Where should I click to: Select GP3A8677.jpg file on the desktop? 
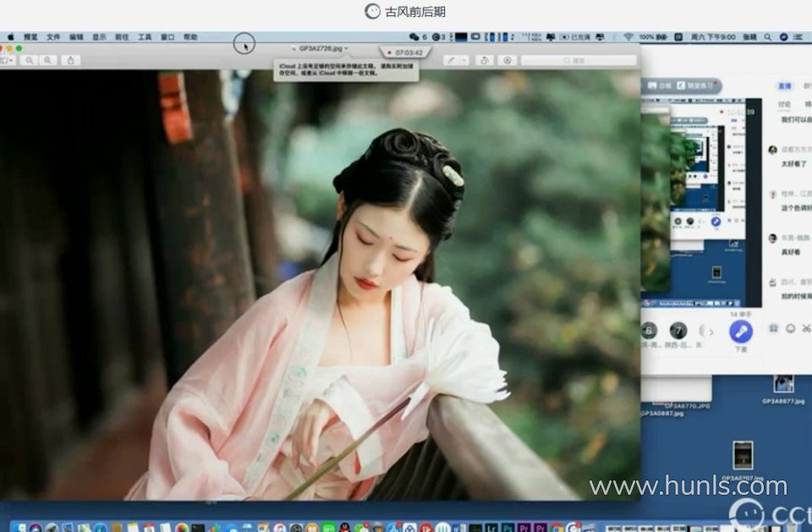[783, 390]
